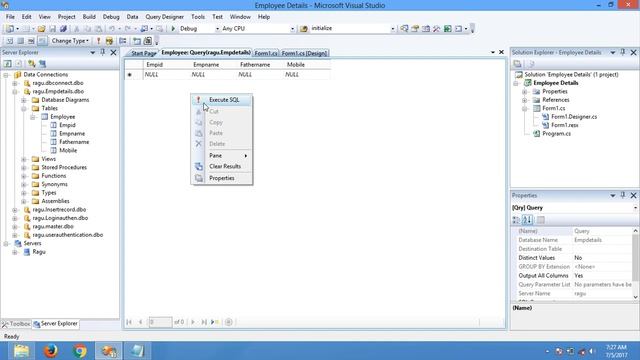This screenshot has height=360, width=640.
Task: Click Move to First Row navigation button
Action: [129, 322]
